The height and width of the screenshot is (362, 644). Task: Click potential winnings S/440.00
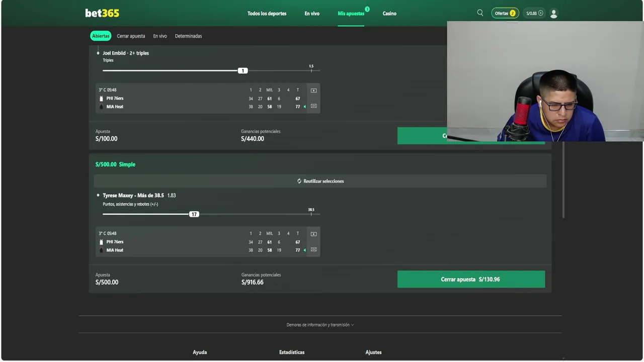253,139
